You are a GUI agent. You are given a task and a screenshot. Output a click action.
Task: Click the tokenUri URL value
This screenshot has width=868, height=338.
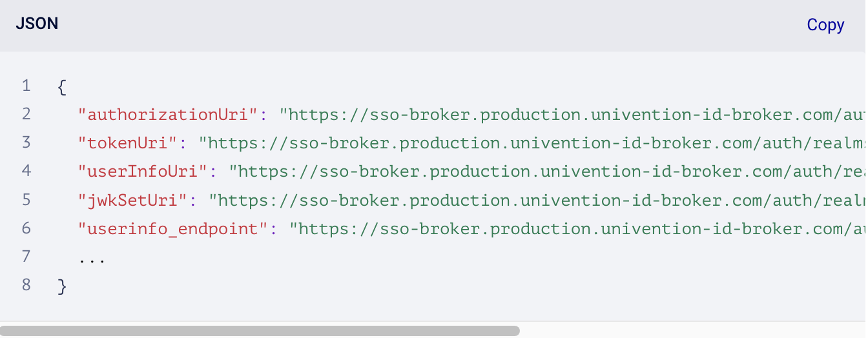531,143
